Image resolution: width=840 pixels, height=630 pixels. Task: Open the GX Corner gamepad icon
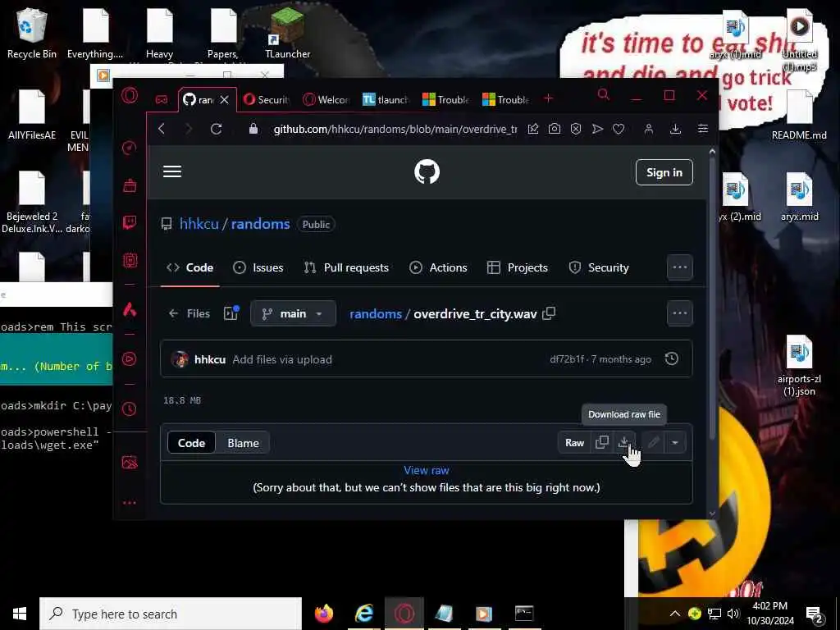(x=162, y=99)
